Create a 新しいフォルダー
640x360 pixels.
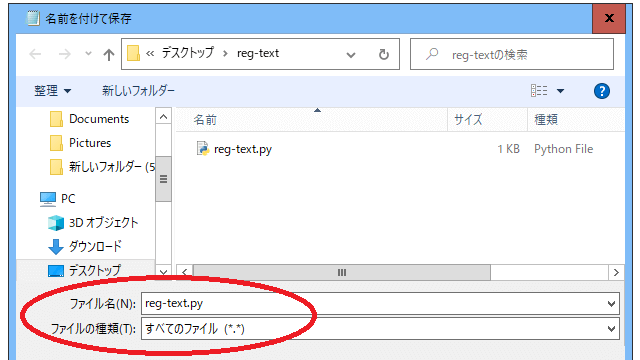[138, 91]
